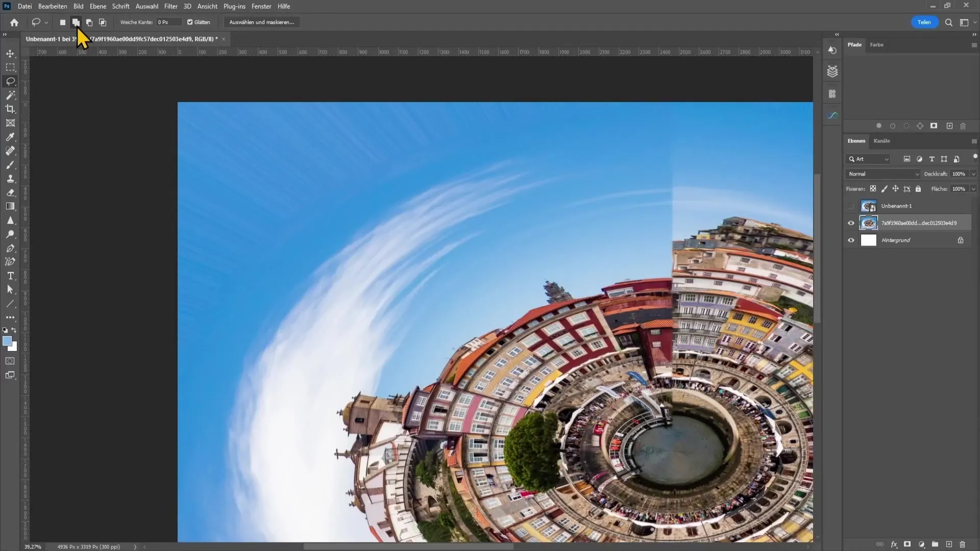Select the Eraser tool
This screenshot has width=980, height=551.
click(x=10, y=192)
